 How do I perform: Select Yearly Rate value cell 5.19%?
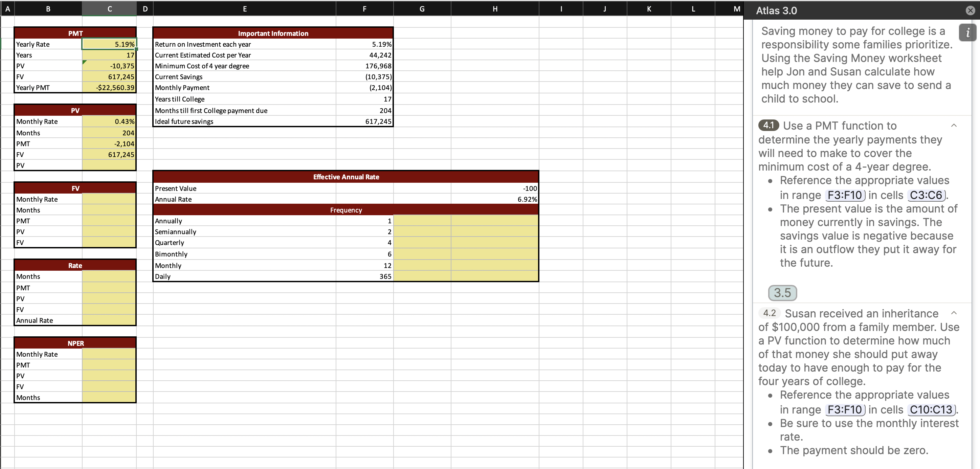[x=109, y=44]
